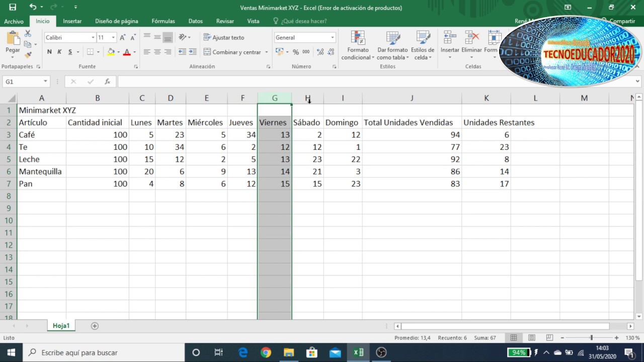Open Dar formato como tabla
This screenshot has width=644, height=362.
(392, 45)
